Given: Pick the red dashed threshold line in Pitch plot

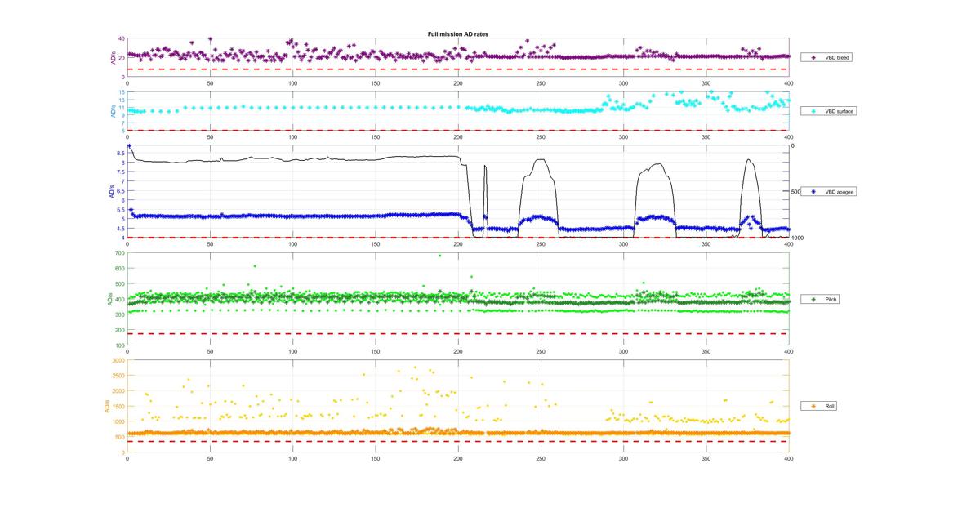Looking at the screenshot, I should pos(458,333).
